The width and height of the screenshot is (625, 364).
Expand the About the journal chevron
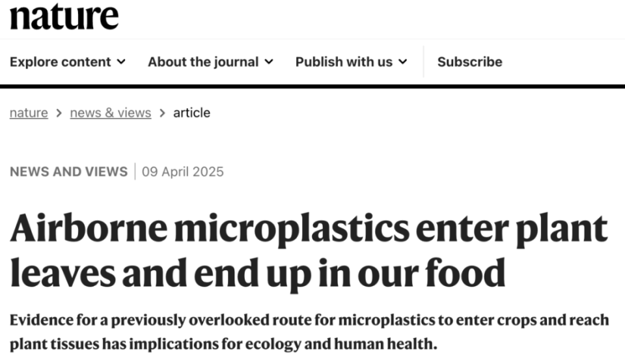coord(269,62)
